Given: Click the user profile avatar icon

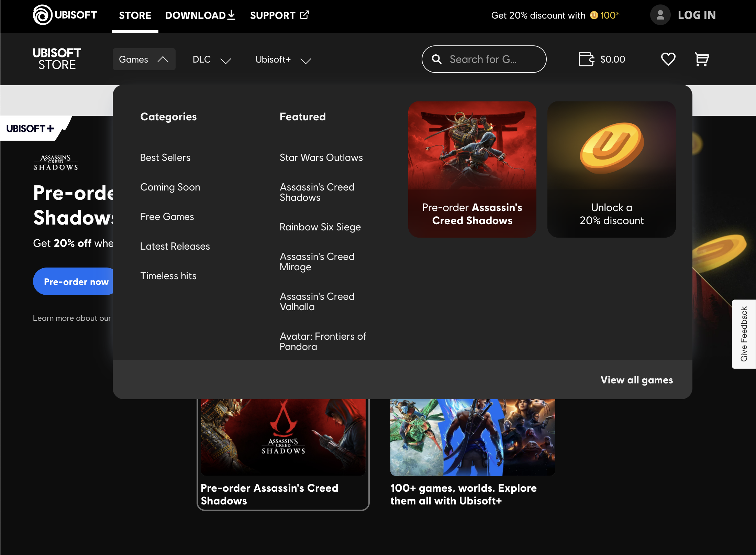Looking at the screenshot, I should (x=660, y=15).
